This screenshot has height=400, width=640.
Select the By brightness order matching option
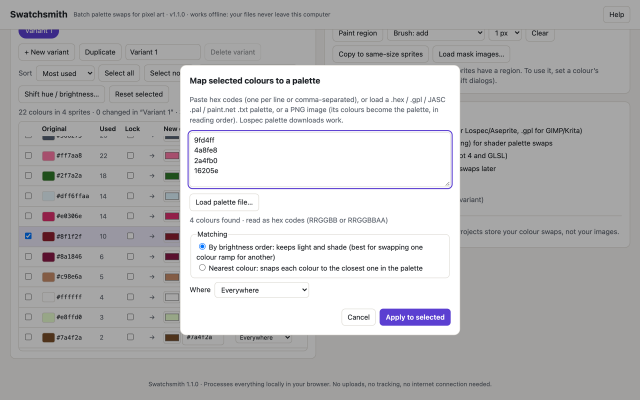pyautogui.click(x=202, y=247)
